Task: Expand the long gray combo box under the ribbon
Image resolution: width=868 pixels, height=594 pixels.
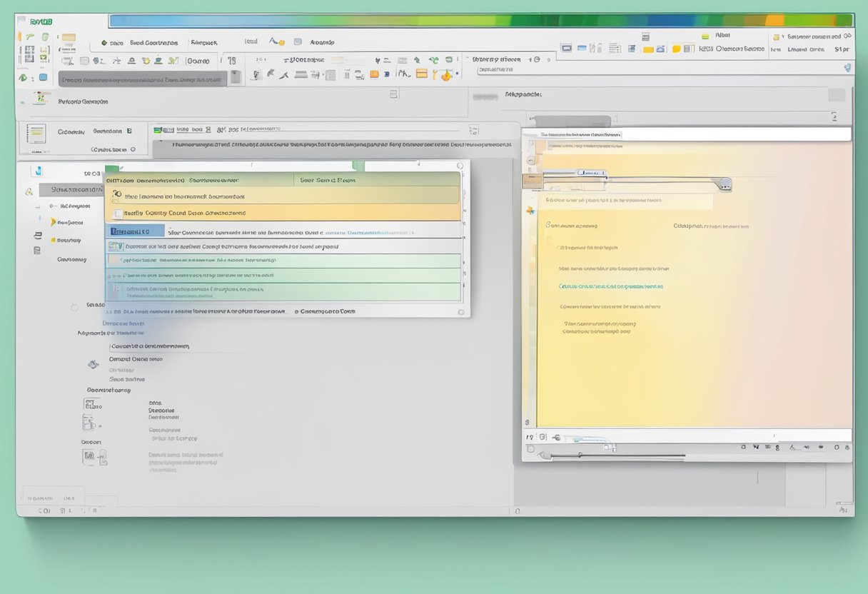Action: click(x=142, y=80)
